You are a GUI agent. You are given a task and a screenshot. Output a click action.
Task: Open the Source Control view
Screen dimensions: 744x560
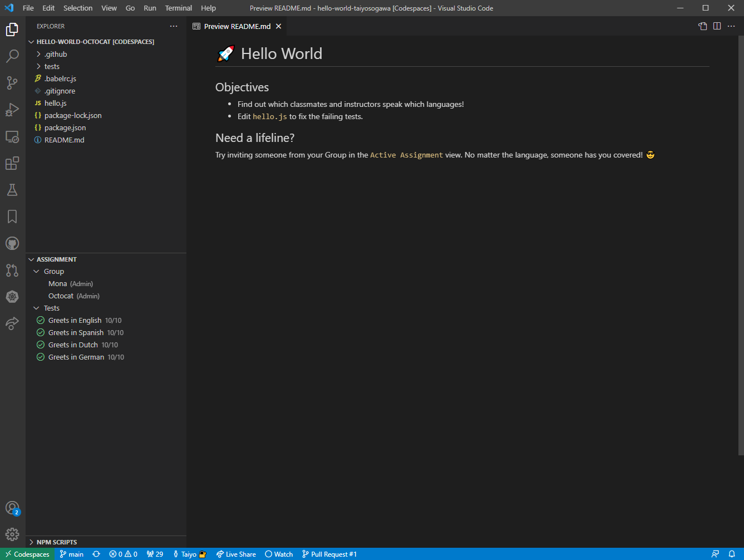(x=12, y=83)
